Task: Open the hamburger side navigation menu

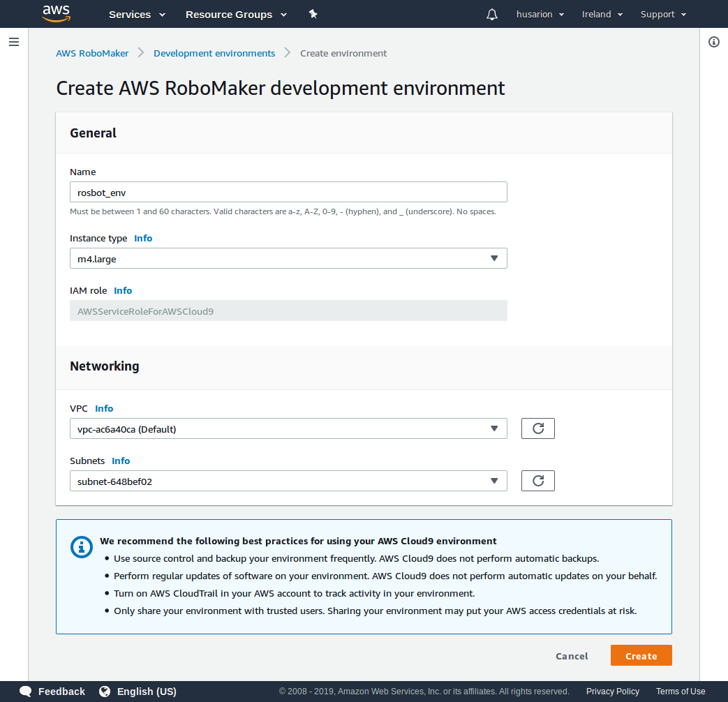Action: click(14, 43)
